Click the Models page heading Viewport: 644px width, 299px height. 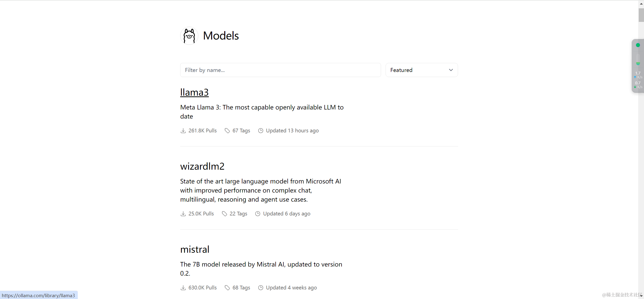tap(221, 36)
